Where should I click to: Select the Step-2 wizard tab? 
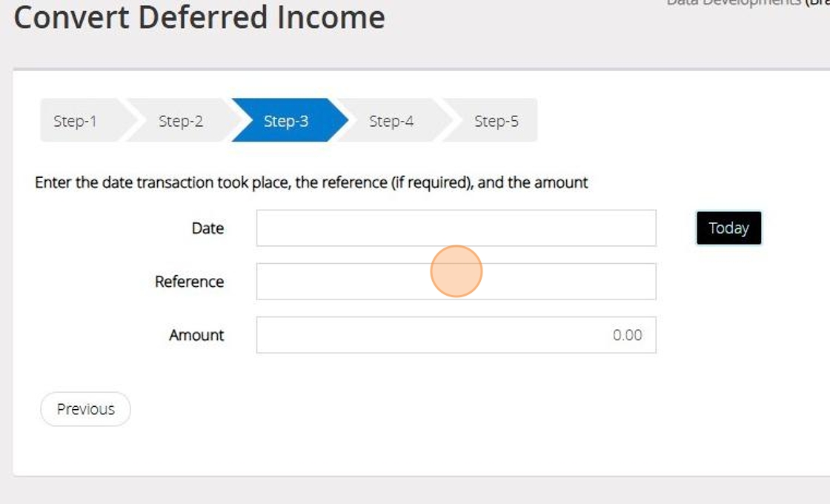click(x=180, y=121)
